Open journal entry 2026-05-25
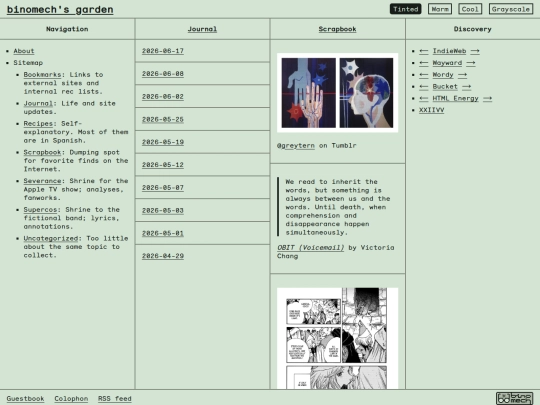 click(163, 119)
